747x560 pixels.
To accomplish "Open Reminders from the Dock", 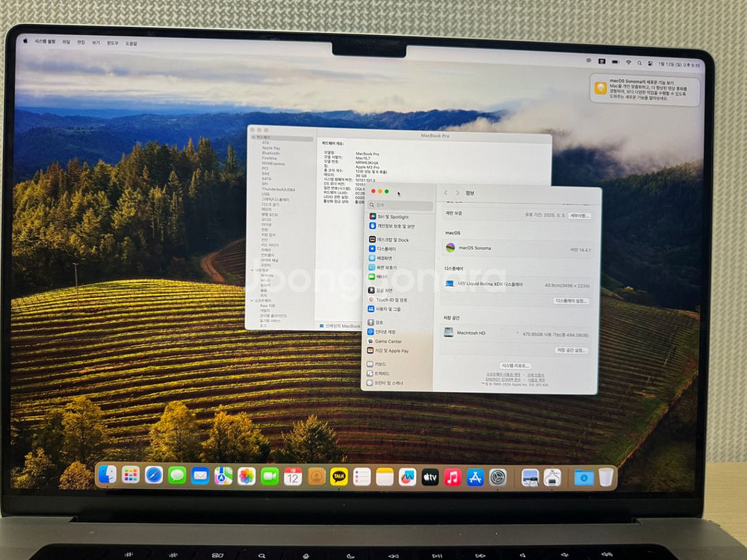I will pyautogui.click(x=362, y=476).
